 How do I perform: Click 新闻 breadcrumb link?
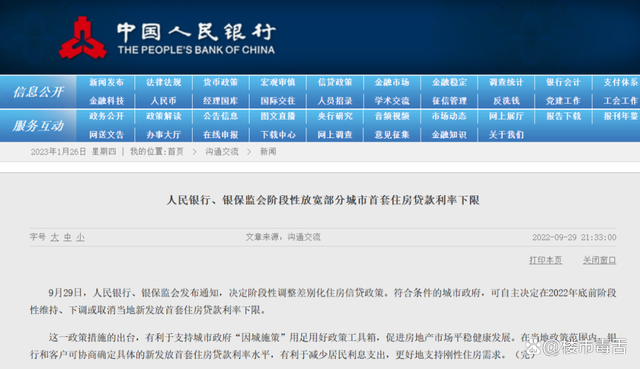click(x=268, y=152)
